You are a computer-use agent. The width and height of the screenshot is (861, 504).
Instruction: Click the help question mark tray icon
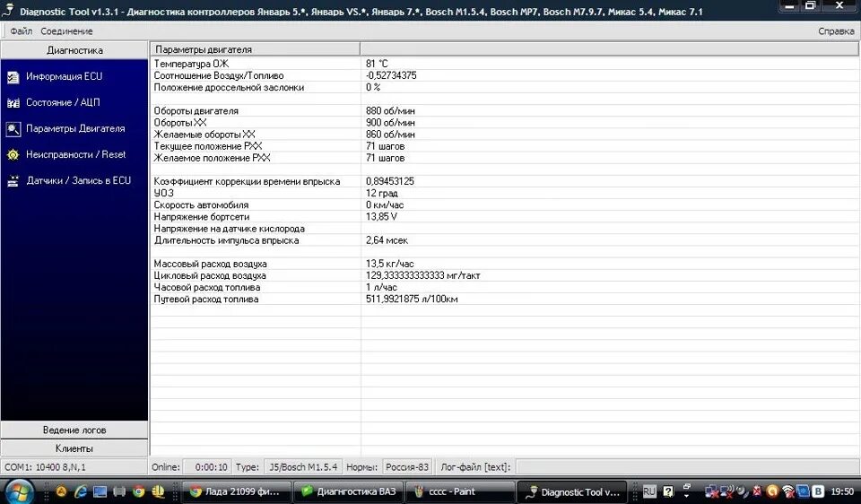click(x=668, y=491)
